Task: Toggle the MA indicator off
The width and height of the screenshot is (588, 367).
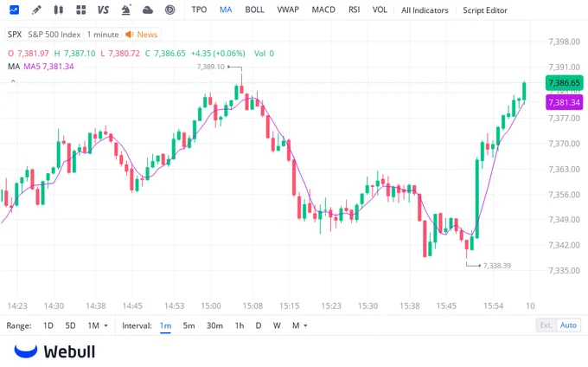Action: coord(226,10)
